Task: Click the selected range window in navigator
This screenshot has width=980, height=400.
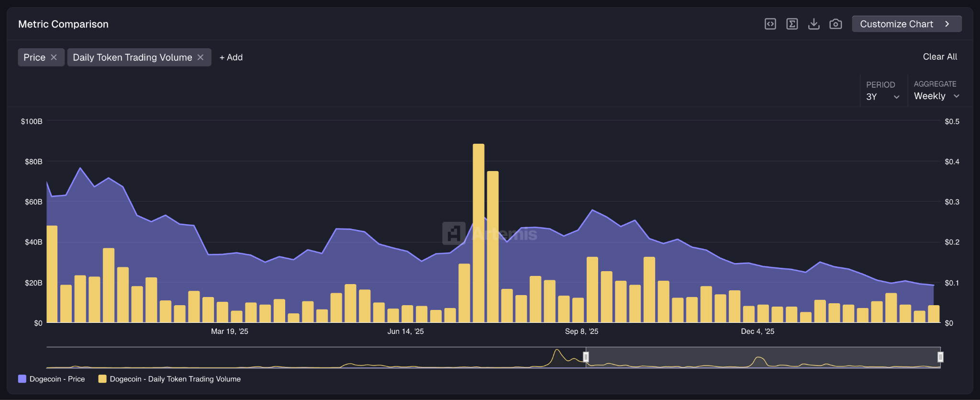Action: pyautogui.click(x=763, y=357)
